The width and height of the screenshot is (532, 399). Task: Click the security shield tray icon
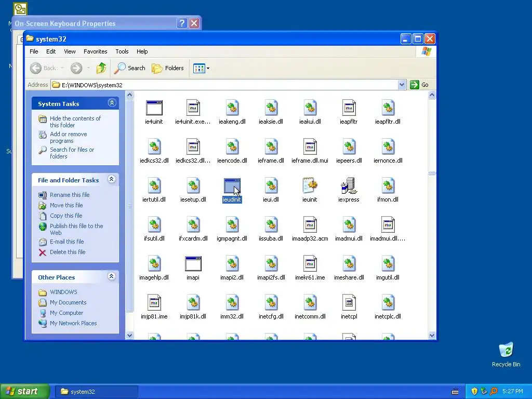point(474,391)
